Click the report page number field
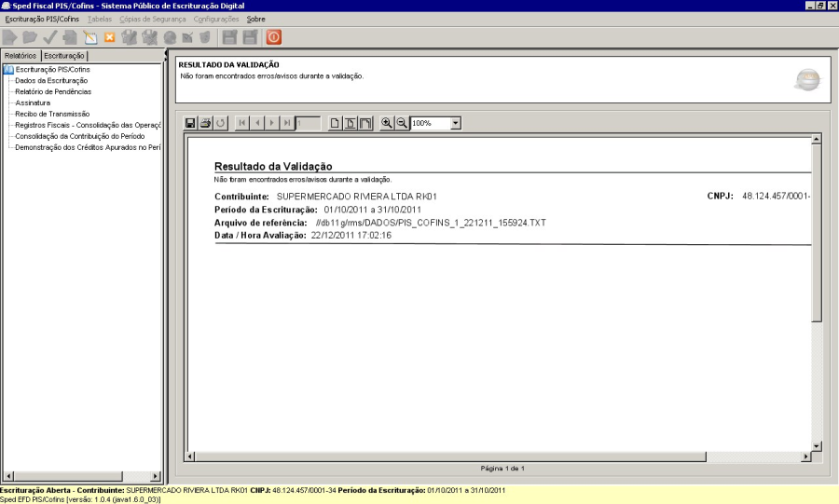Viewport: 839px width, 504px height. click(x=309, y=124)
